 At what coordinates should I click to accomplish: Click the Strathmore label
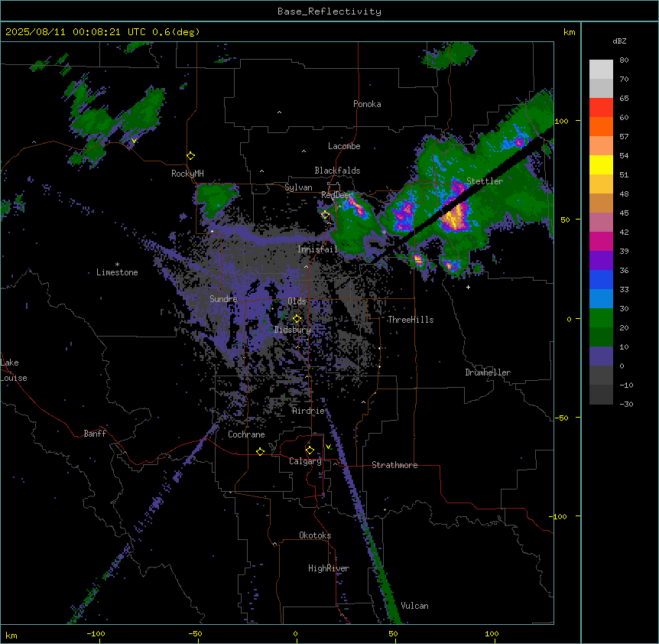(394, 465)
